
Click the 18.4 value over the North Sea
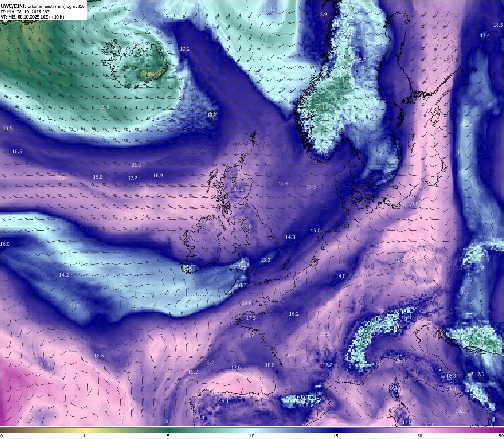click(x=283, y=184)
